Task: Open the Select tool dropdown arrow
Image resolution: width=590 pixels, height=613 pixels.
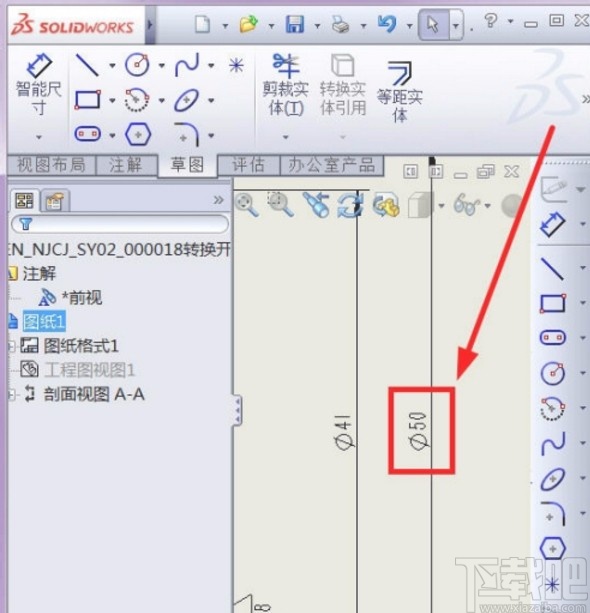Action: tap(456, 26)
